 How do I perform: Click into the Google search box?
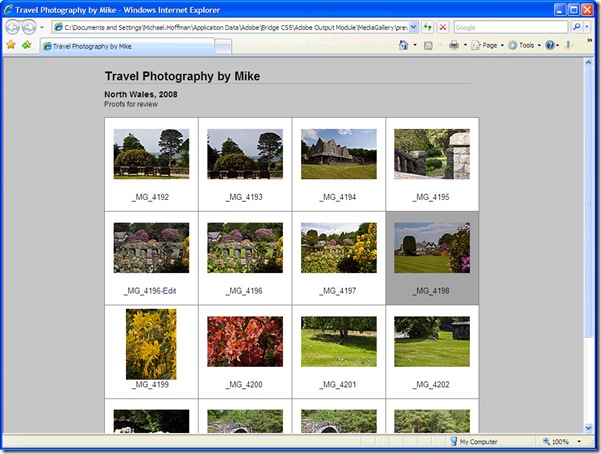[511, 27]
